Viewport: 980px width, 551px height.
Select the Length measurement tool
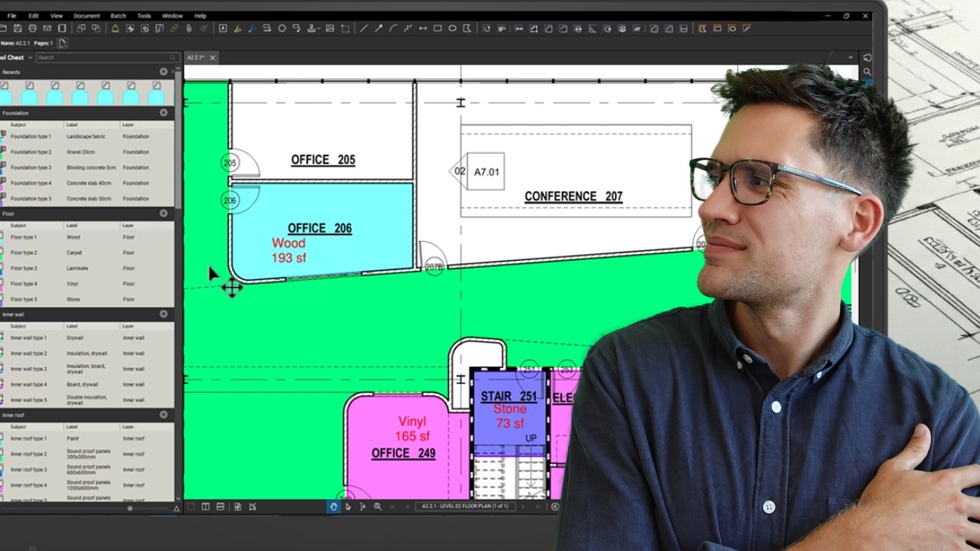519,28
